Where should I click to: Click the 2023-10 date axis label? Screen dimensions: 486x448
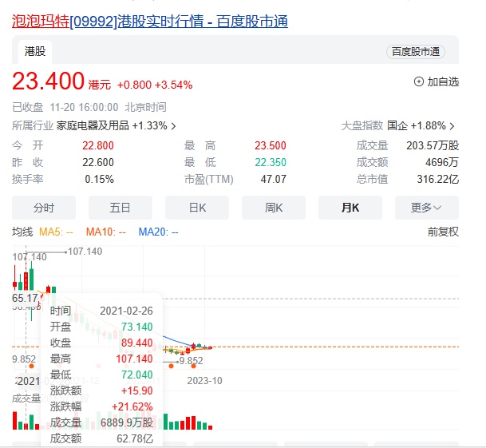pyautogui.click(x=204, y=381)
